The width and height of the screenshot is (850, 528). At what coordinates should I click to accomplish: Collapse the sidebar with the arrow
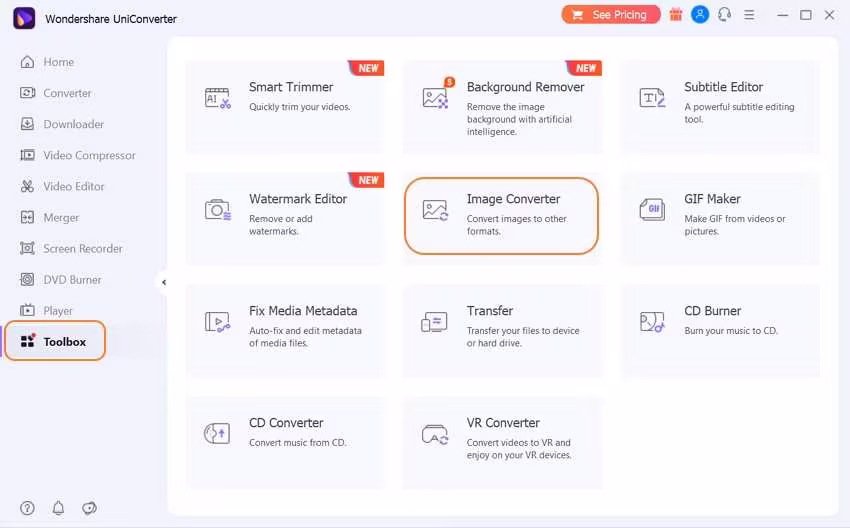pyautogui.click(x=164, y=282)
